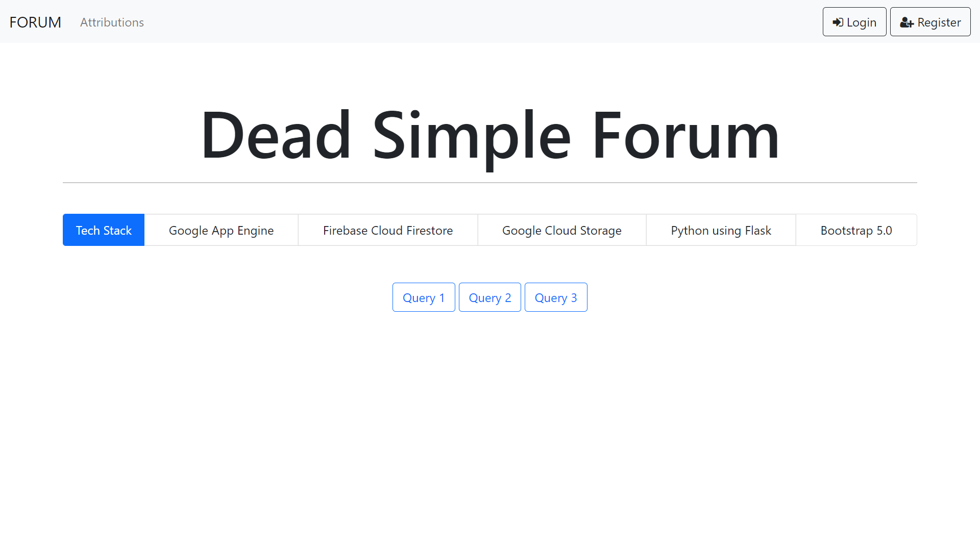Viewport: 980px width, 551px height.
Task: Click the Query 1 button
Action: [423, 297]
